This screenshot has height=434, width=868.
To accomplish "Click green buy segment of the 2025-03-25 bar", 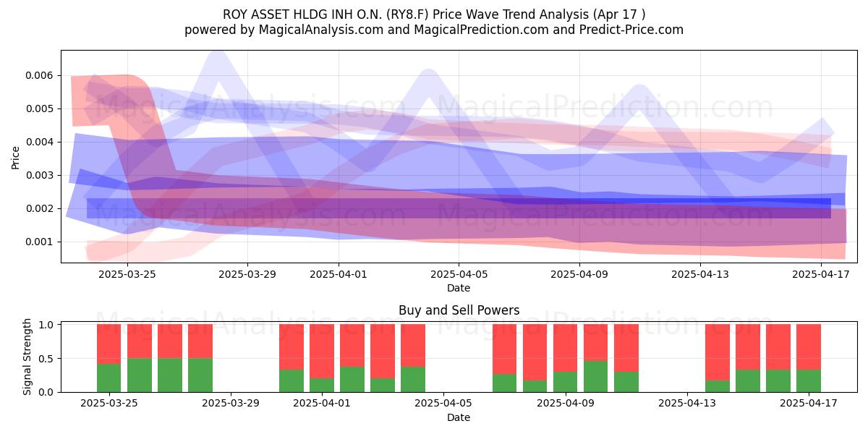I will (109, 378).
